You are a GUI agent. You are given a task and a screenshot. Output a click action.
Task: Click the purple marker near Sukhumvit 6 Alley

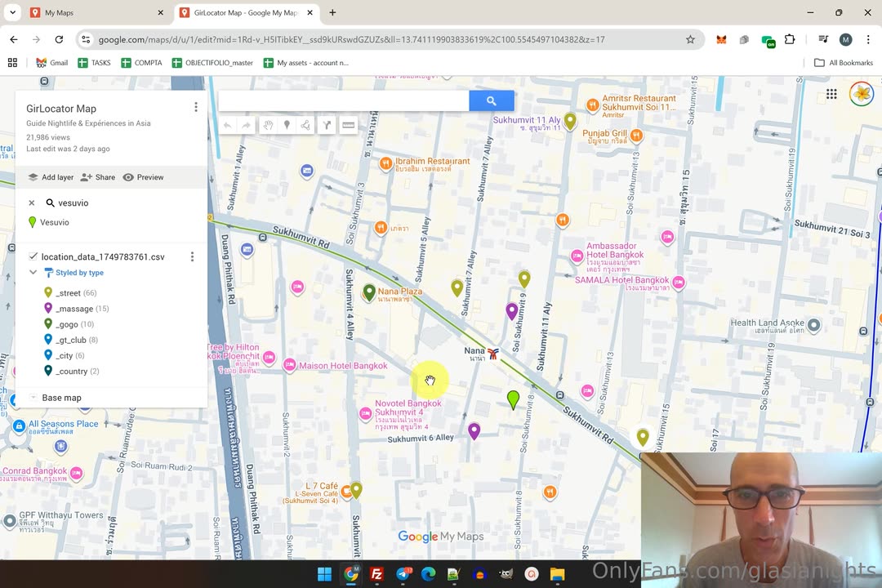[x=474, y=431]
